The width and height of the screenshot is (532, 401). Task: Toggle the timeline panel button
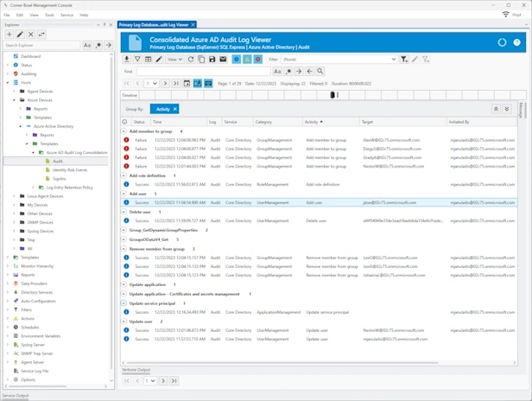coord(198,84)
